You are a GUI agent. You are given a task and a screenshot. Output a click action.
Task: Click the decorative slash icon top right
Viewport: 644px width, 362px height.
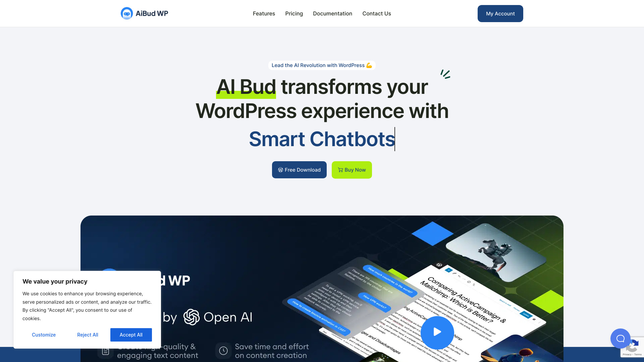tap(445, 74)
